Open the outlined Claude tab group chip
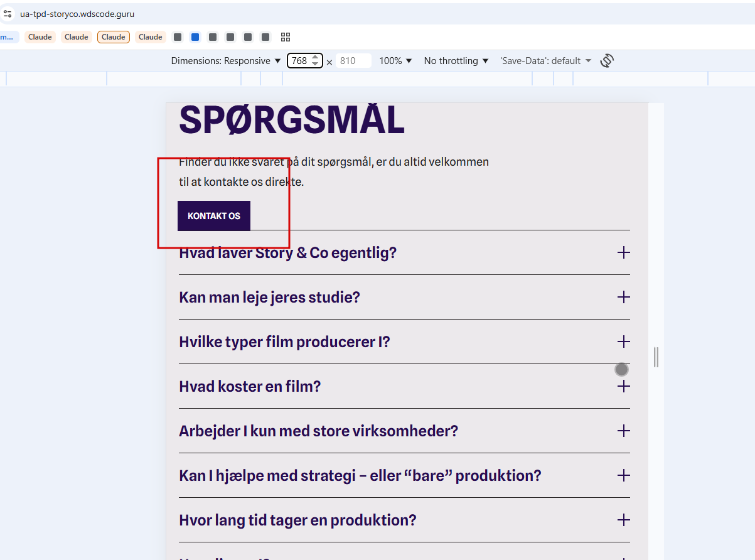 tap(114, 37)
